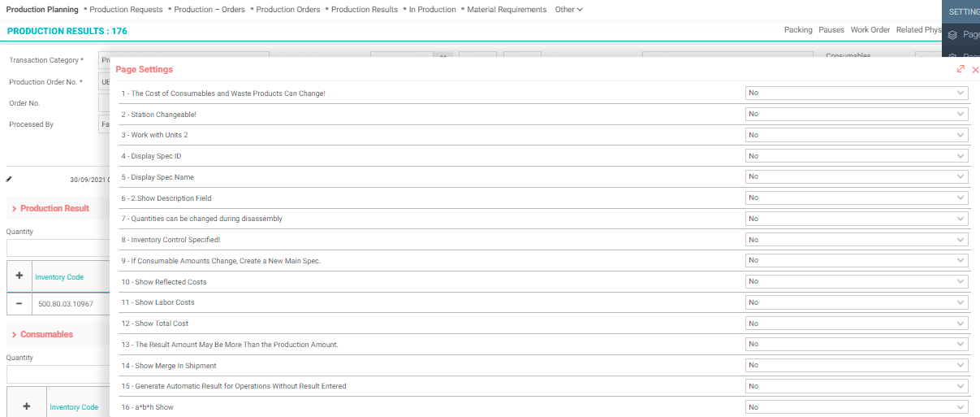Open dropdown for Inventory Control Specified
980x417 pixels.
pyautogui.click(x=857, y=240)
